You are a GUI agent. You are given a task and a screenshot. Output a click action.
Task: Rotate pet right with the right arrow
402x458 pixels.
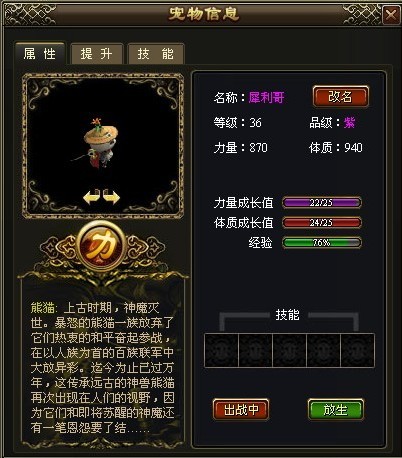coord(111,197)
